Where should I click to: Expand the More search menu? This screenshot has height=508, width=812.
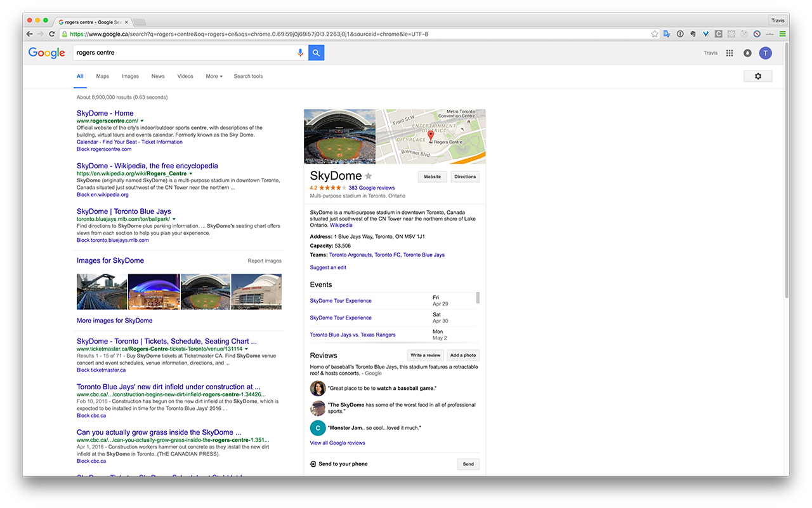[214, 76]
